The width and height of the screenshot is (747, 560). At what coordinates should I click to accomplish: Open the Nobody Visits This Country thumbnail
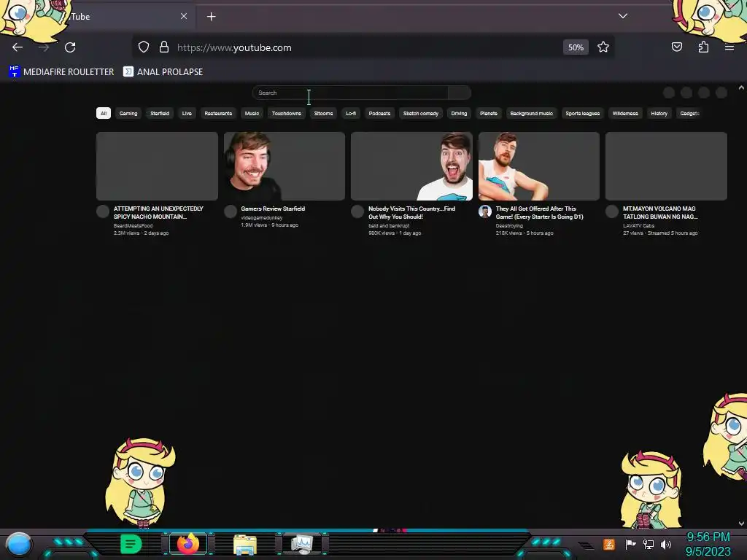[411, 166]
